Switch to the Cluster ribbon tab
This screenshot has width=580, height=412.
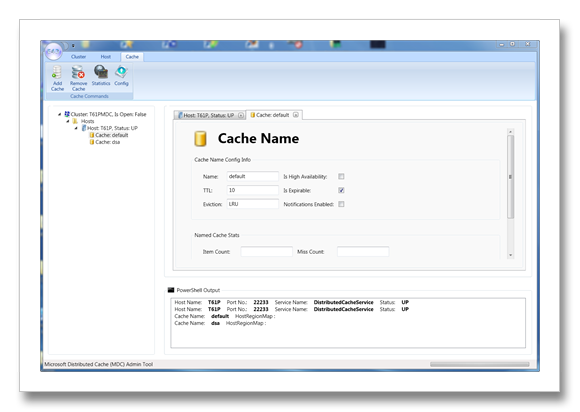[78, 57]
